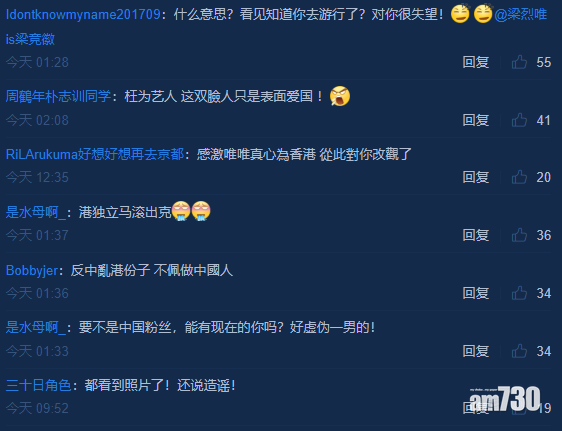Viewport: 562px width, 431px height.
Task: Click the first laughing emoji in the top comment
Action: tap(460, 14)
